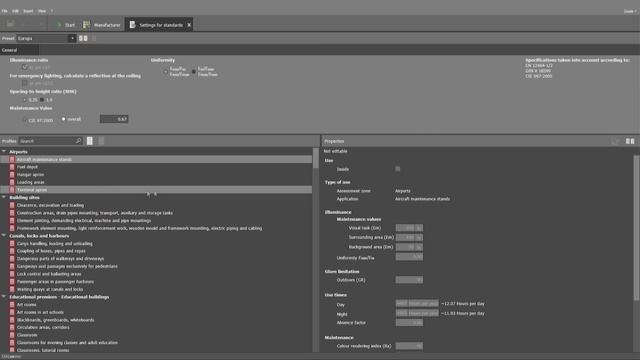Open the Night hours per year unit dropdown
The image size is (640, 360).
pos(423,313)
